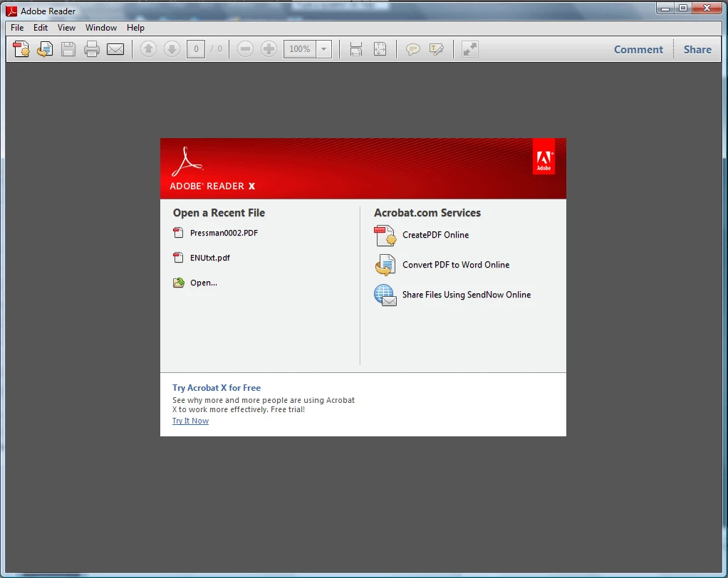The image size is (728, 578).
Task: Click the Adobe Reader title bar icon
Action: click(x=11, y=11)
